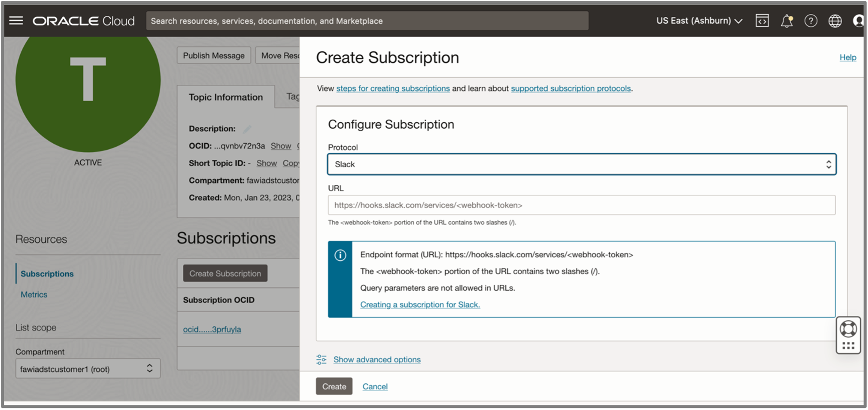The height and width of the screenshot is (410, 868).
Task: Click the language globe icon
Action: pyautogui.click(x=835, y=20)
